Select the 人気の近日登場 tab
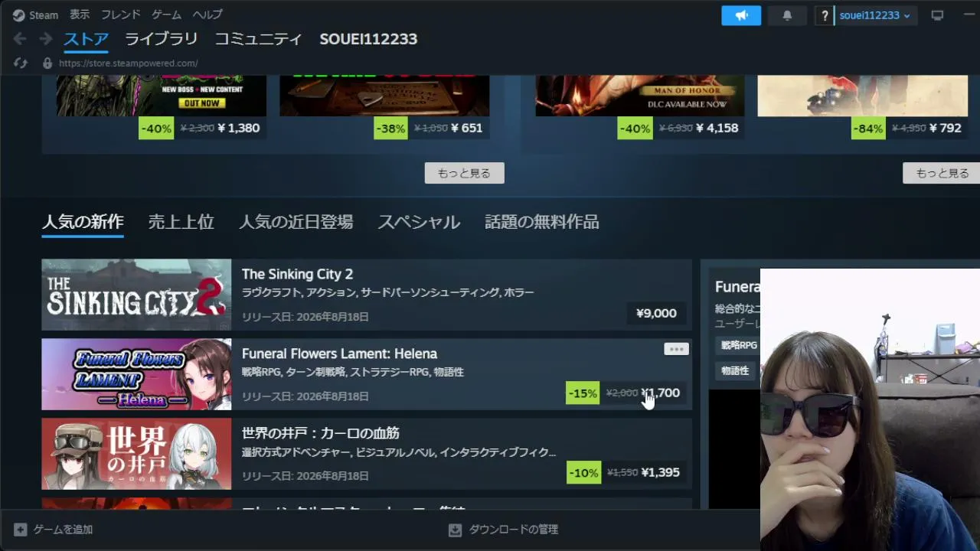 pyautogui.click(x=296, y=222)
